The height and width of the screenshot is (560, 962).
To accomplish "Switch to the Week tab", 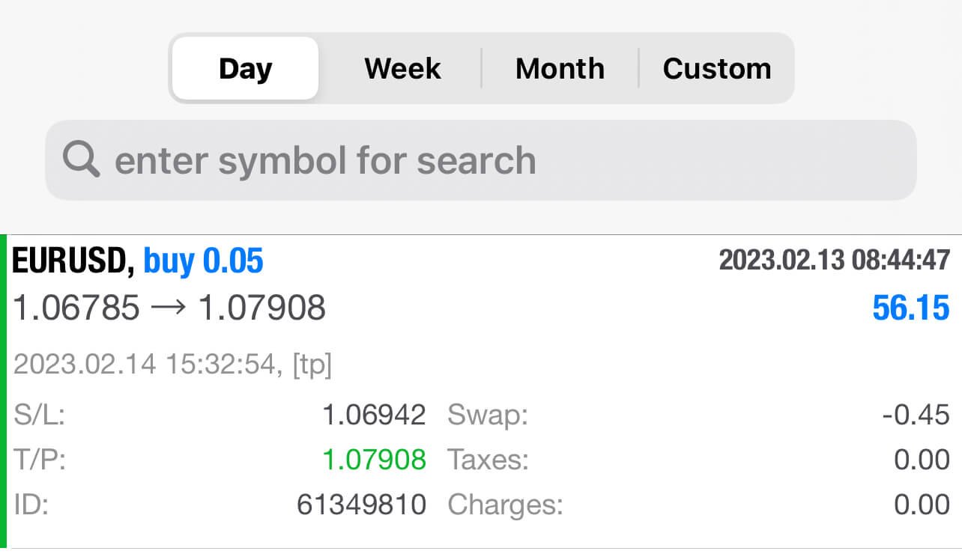I will 402,68.
